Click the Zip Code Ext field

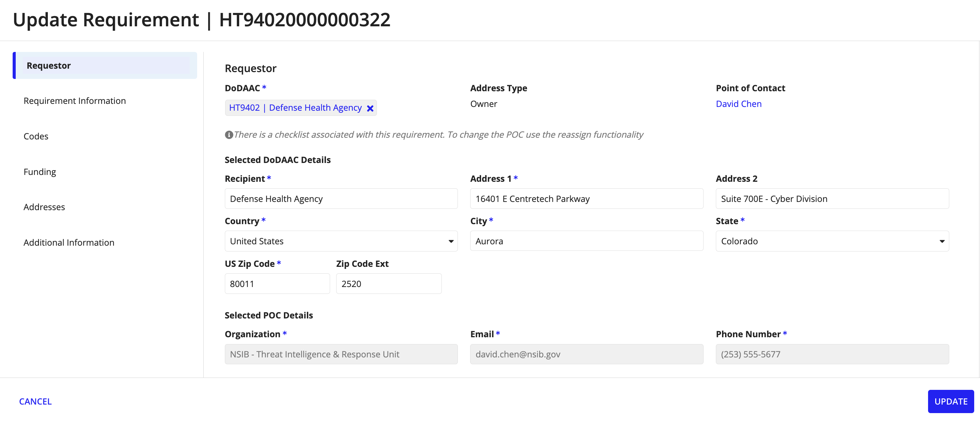[389, 283]
